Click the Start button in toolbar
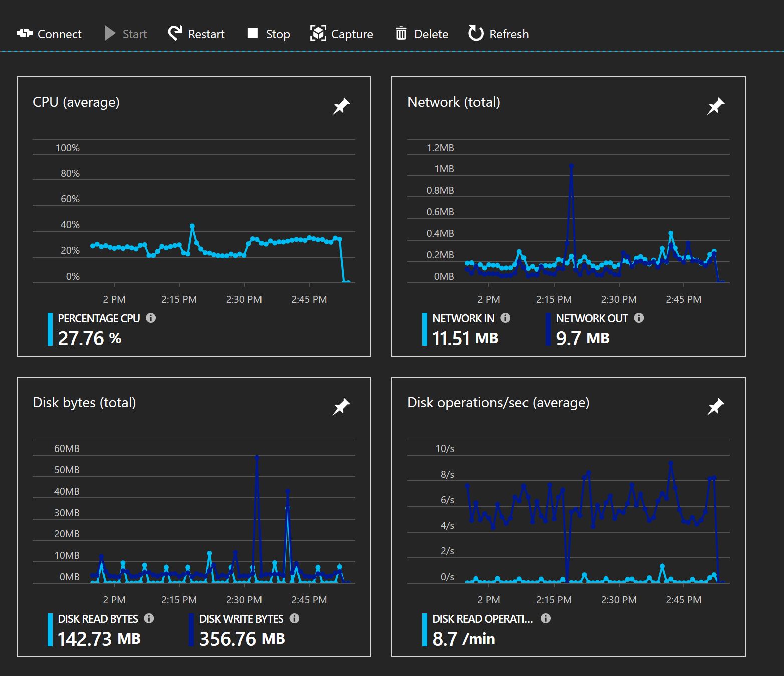The width and height of the screenshot is (784, 676). coord(126,34)
